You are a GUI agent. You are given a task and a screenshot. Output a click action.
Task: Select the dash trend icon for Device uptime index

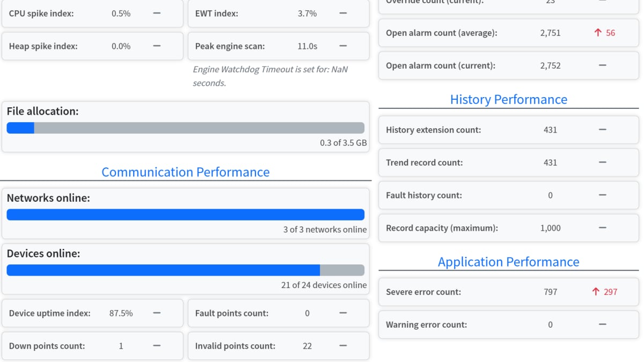pos(157,313)
